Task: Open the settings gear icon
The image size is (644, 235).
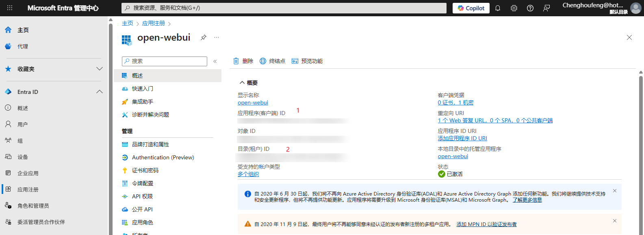Action: [514, 8]
